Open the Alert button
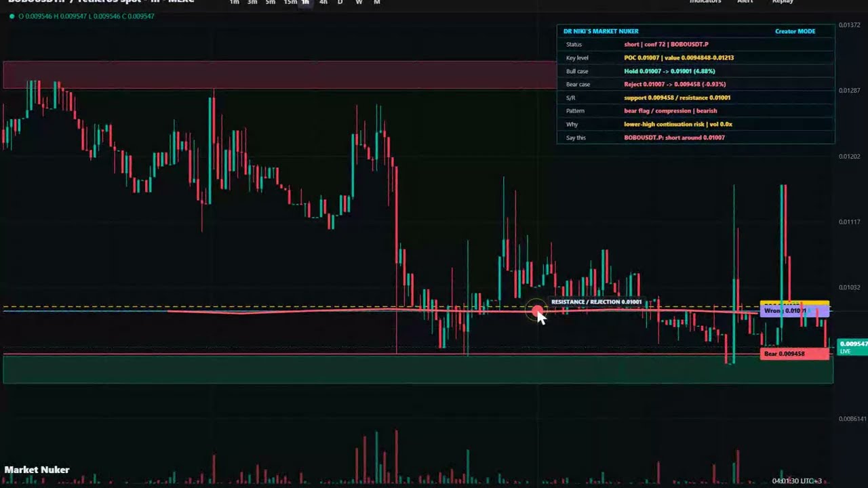 point(745,2)
